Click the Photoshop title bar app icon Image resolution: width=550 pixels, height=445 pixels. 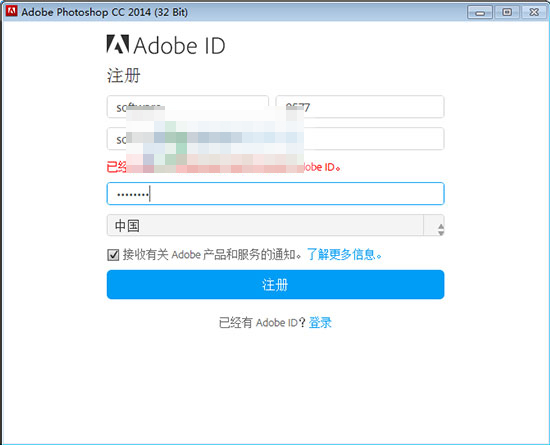(12, 11)
